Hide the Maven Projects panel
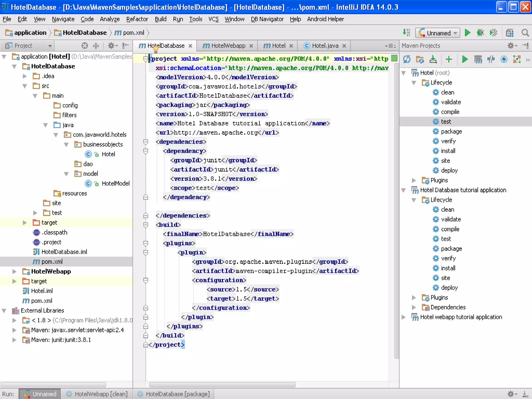 coord(525,46)
